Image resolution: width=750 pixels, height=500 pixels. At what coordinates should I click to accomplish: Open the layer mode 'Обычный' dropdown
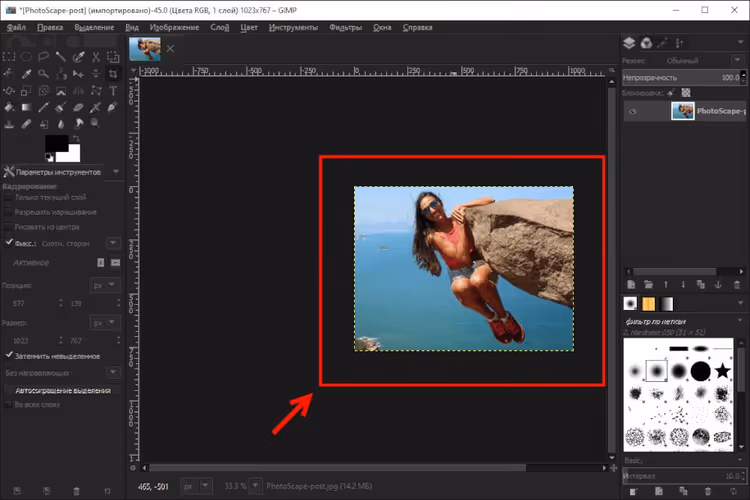click(737, 60)
